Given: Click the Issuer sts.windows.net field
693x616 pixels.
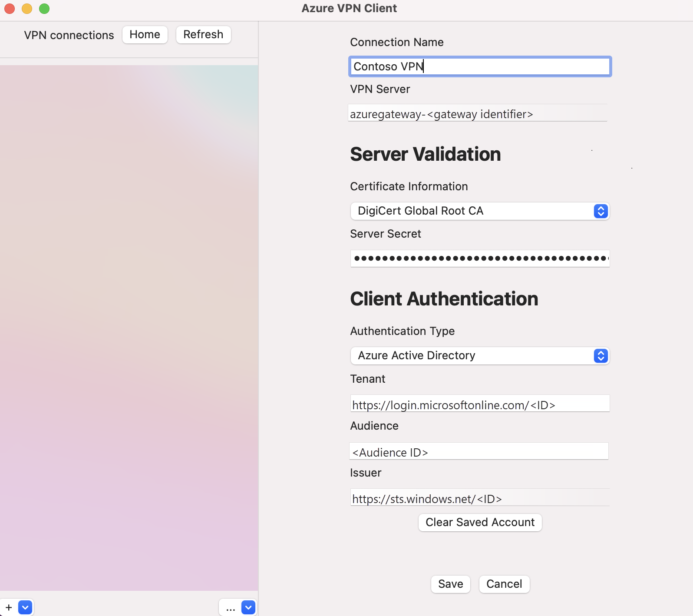Looking at the screenshot, I should (x=480, y=498).
